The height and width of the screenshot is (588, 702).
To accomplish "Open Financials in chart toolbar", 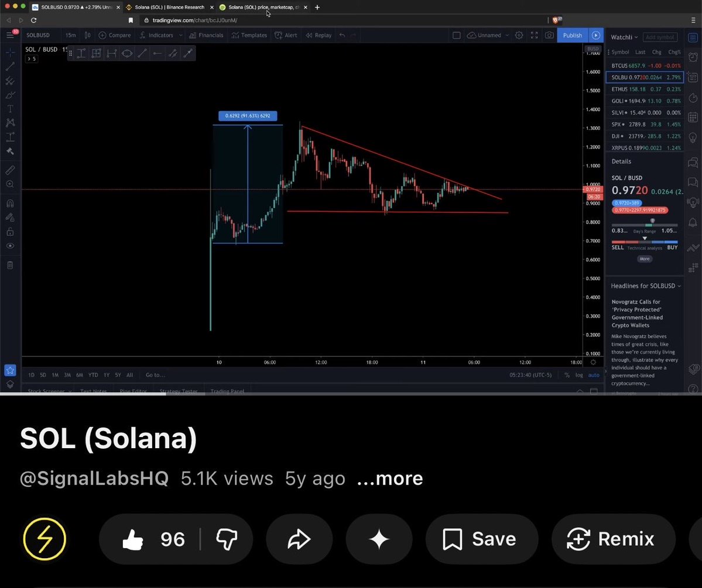I will (207, 35).
